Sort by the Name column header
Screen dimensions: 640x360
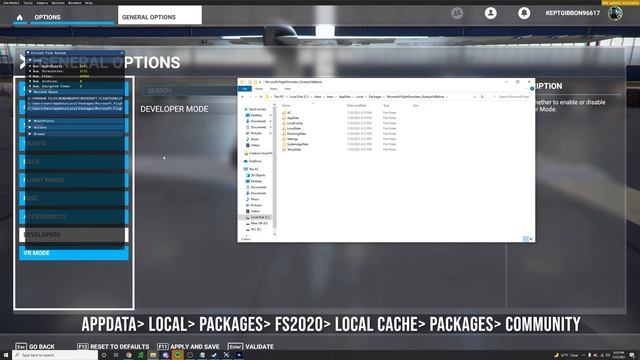[286, 106]
